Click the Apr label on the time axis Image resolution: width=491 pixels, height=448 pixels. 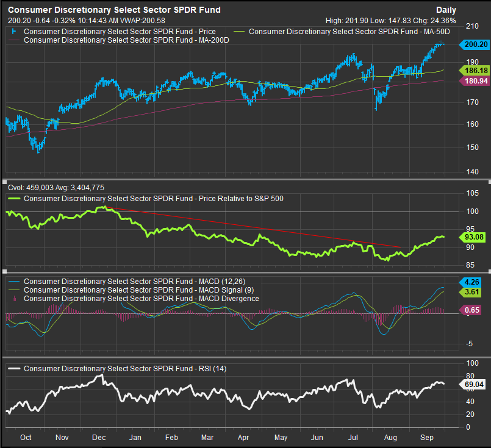tap(243, 438)
